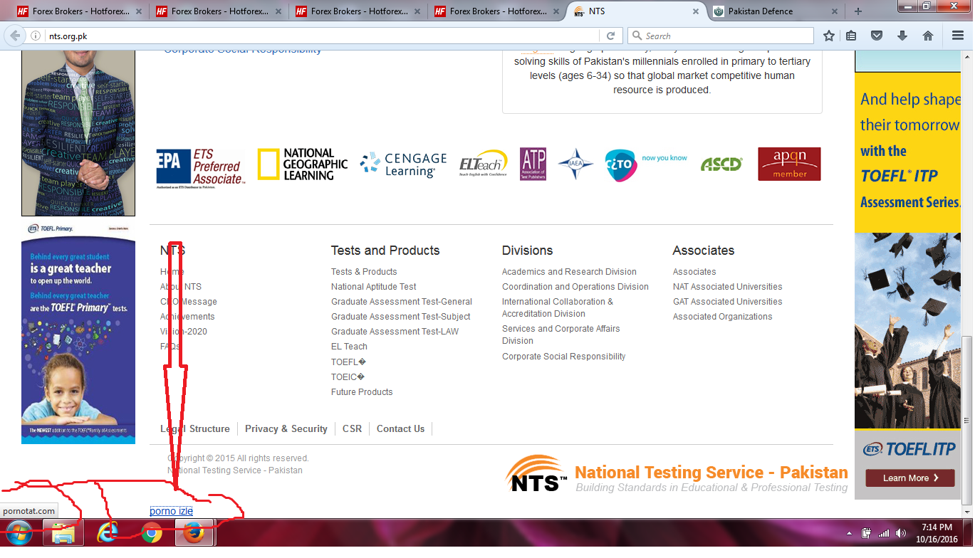Open File Explorer from taskbar
Image resolution: width=980 pixels, height=558 pixels.
tap(63, 533)
